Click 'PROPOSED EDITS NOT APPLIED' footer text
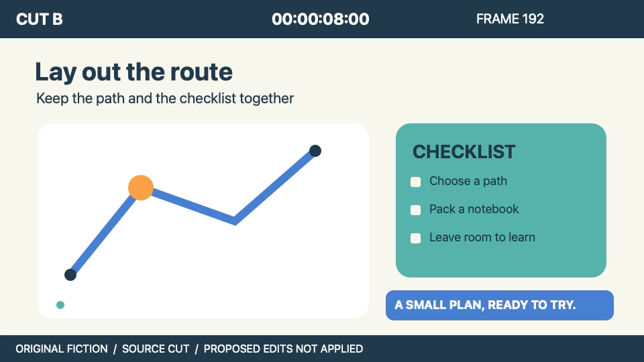Screen dimensions: 644x362 click(283, 349)
